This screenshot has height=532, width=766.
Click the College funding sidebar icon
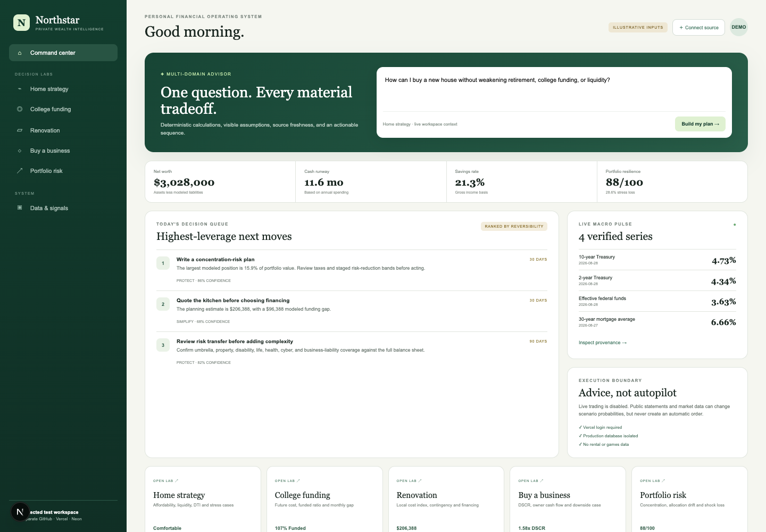click(x=20, y=109)
